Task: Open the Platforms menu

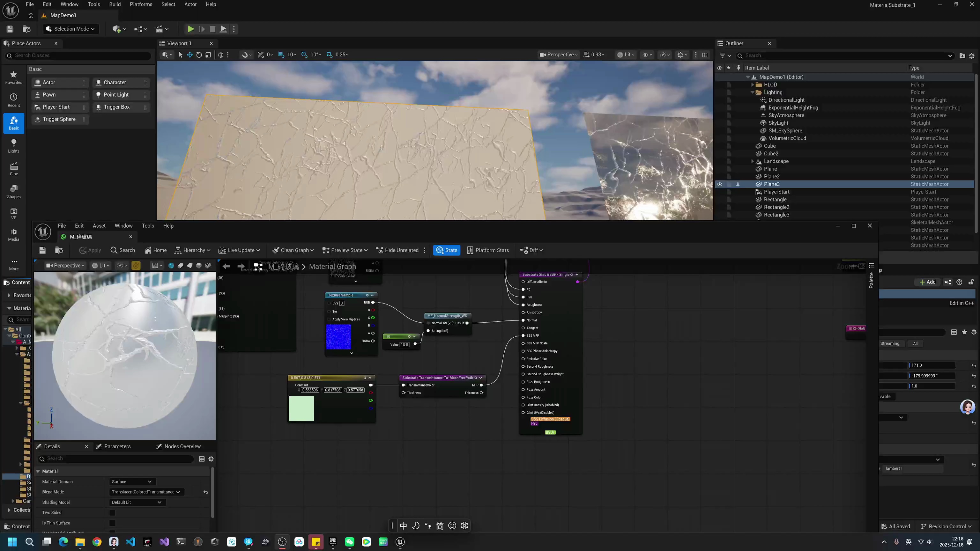Action: pos(141,4)
